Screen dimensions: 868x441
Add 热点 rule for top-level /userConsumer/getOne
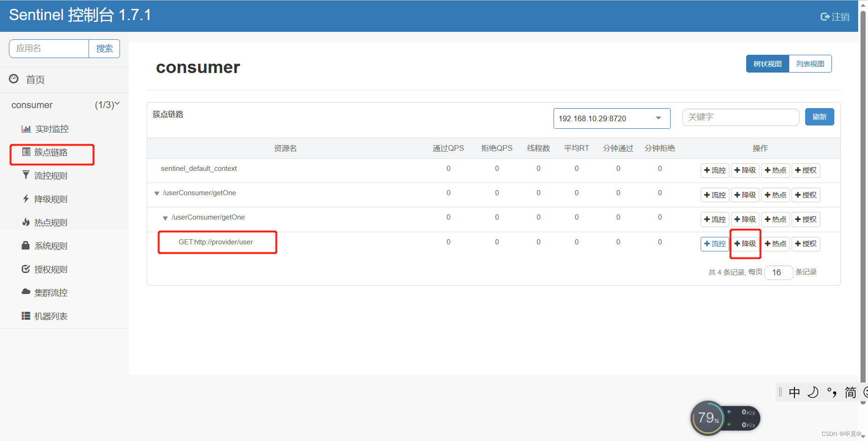[776, 195]
